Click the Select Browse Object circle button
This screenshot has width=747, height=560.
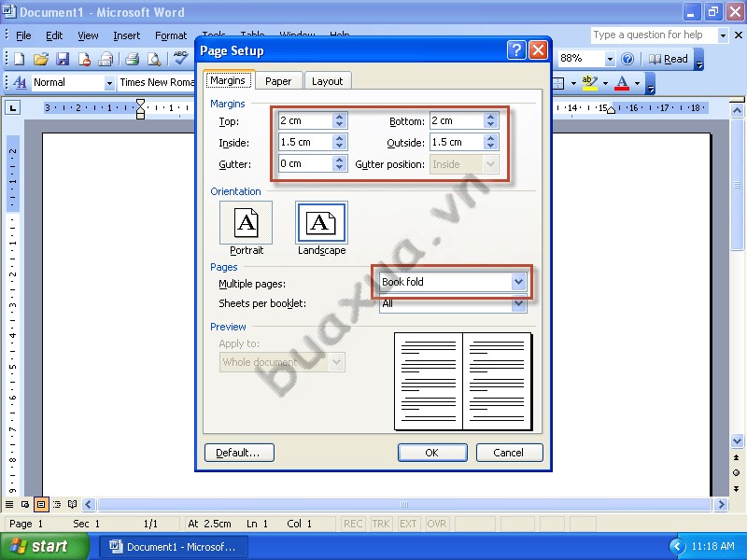click(x=736, y=473)
